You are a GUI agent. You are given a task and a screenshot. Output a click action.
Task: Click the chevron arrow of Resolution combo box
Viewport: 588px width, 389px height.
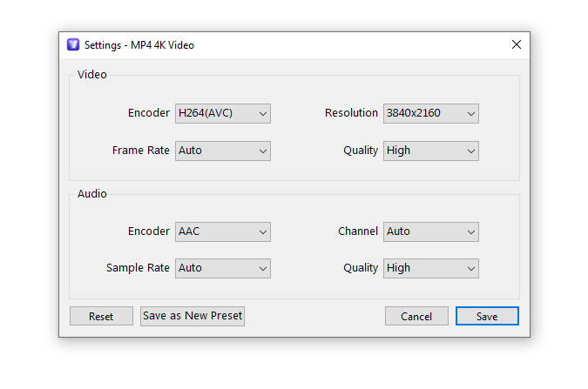471,114
